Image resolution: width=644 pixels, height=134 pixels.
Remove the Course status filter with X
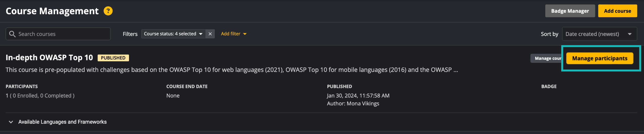[x=210, y=34]
